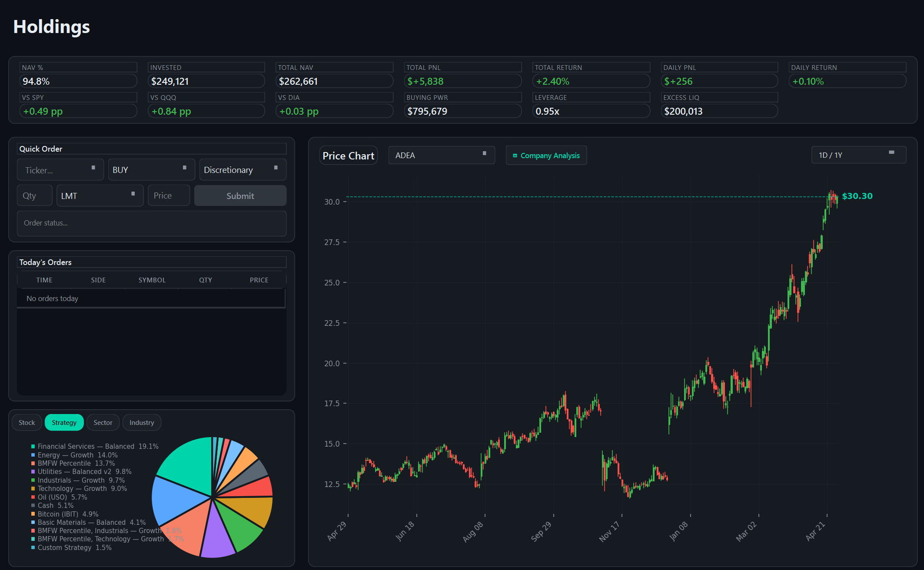Open the ADEA ticker dropdown on the chart
The image size is (924, 570).
point(441,155)
